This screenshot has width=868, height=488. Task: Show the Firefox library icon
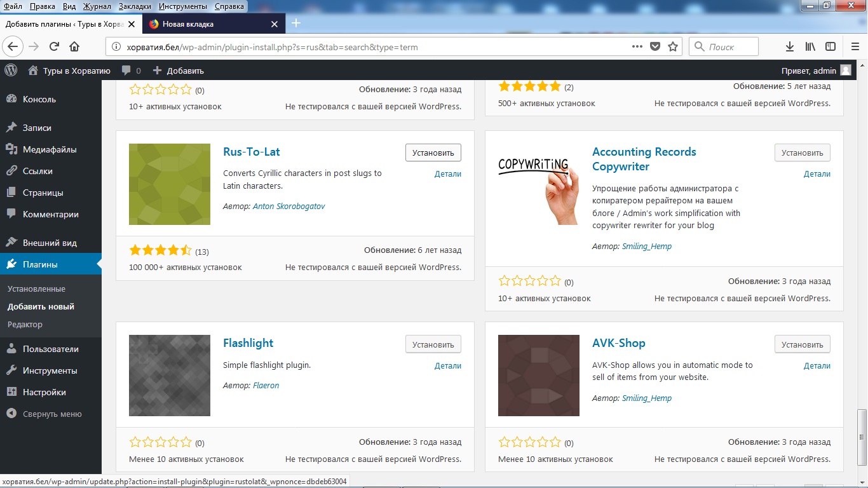(x=810, y=46)
